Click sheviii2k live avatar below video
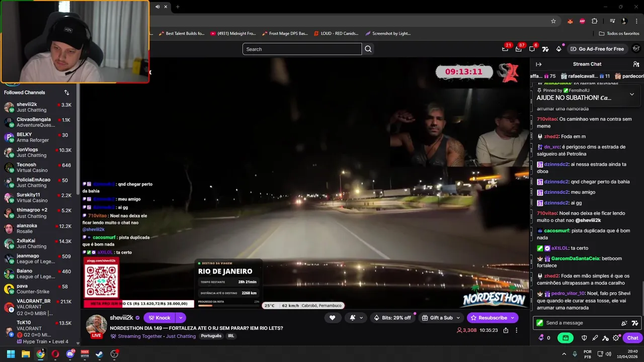Viewport: 644px width, 362px height. pos(96,325)
